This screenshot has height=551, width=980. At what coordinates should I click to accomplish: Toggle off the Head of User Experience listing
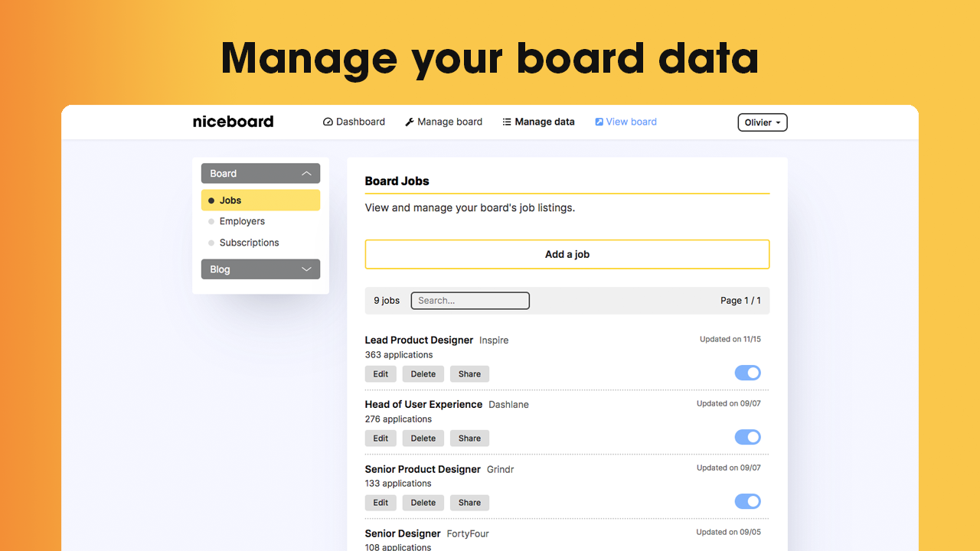point(748,437)
